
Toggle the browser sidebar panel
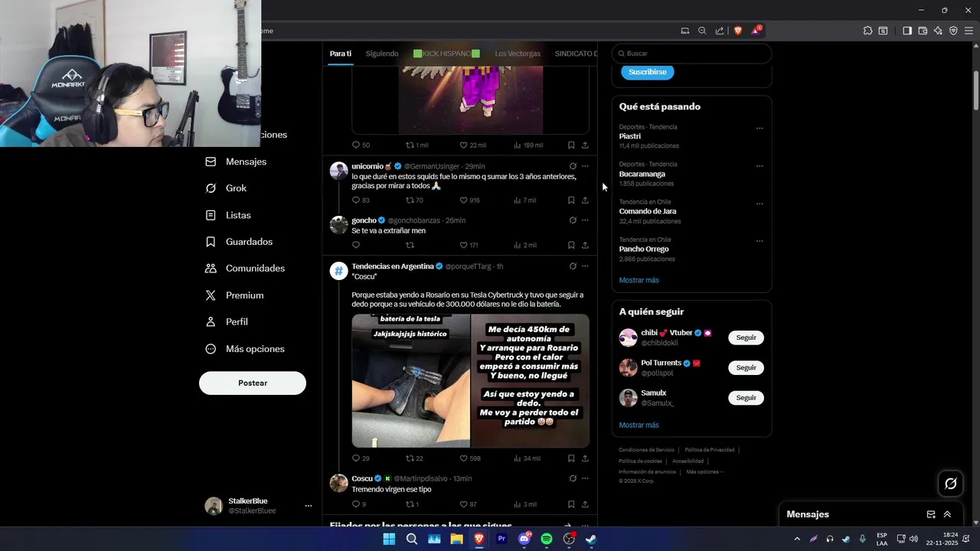point(906,31)
